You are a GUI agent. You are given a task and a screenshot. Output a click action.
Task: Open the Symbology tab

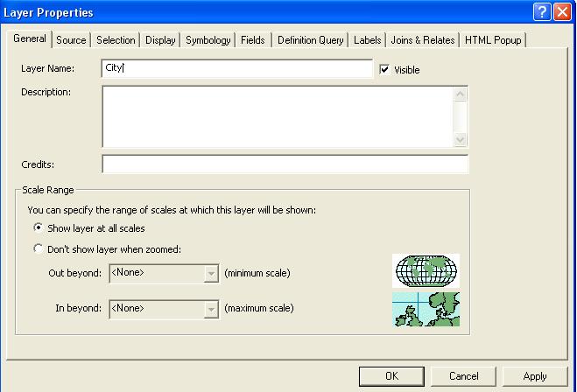click(x=208, y=40)
